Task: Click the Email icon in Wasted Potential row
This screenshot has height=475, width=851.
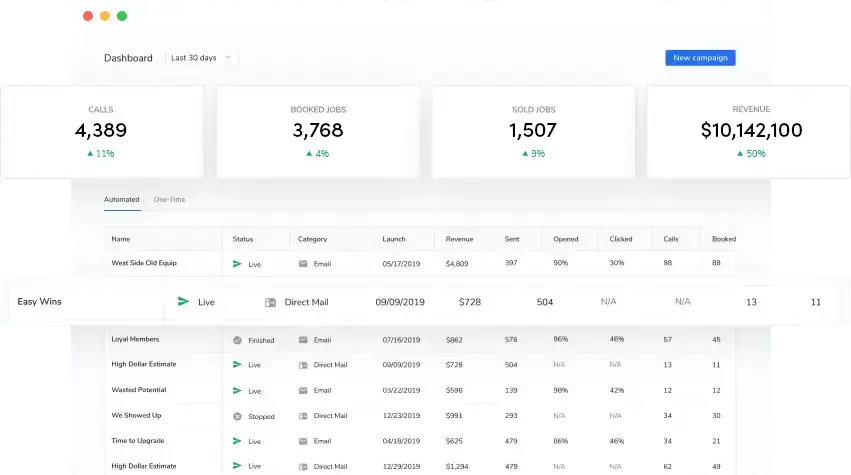Action: click(303, 390)
